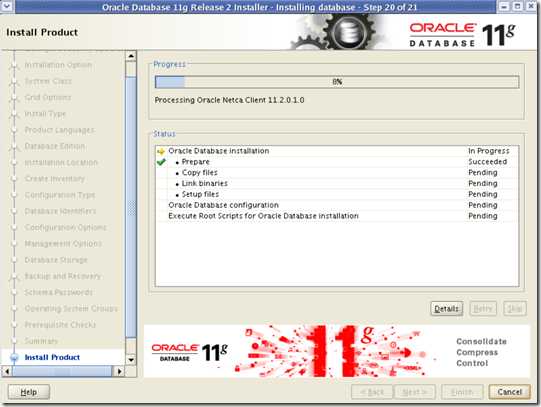Select the Schema Passwords step
The width and height of the screenshot is (541, 407).
(x=59, y=292)
